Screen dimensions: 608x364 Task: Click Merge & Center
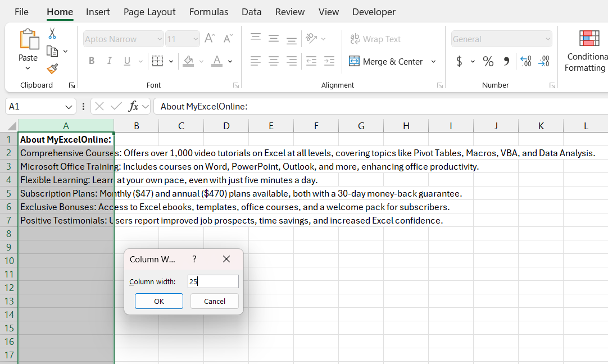(x=385, y=61)
